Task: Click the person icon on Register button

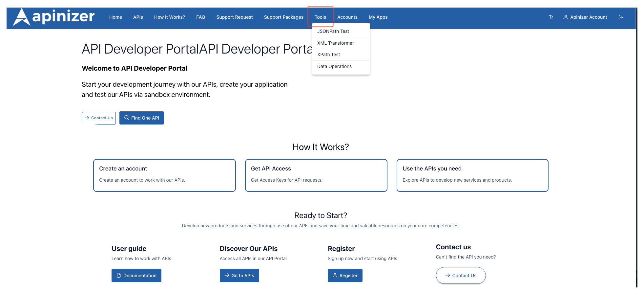Action: pyautogui.click(x=335, y=275)
